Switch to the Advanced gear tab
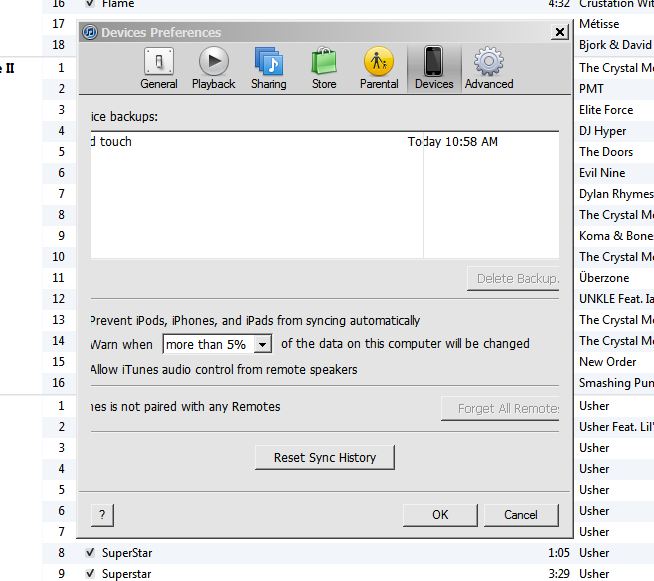Viewport: 654px width, 581px height. click(x=489, y=68)
